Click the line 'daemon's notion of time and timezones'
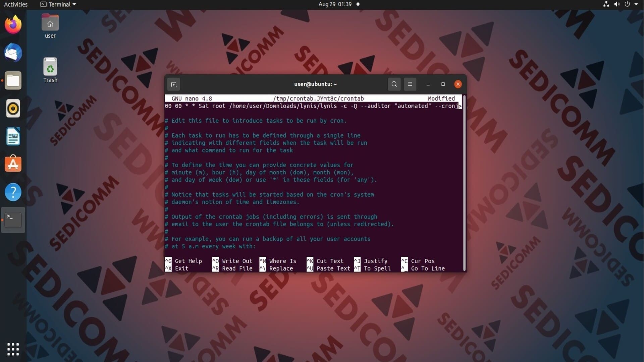This screenshot has height=362, width=644. coord(232,202)
